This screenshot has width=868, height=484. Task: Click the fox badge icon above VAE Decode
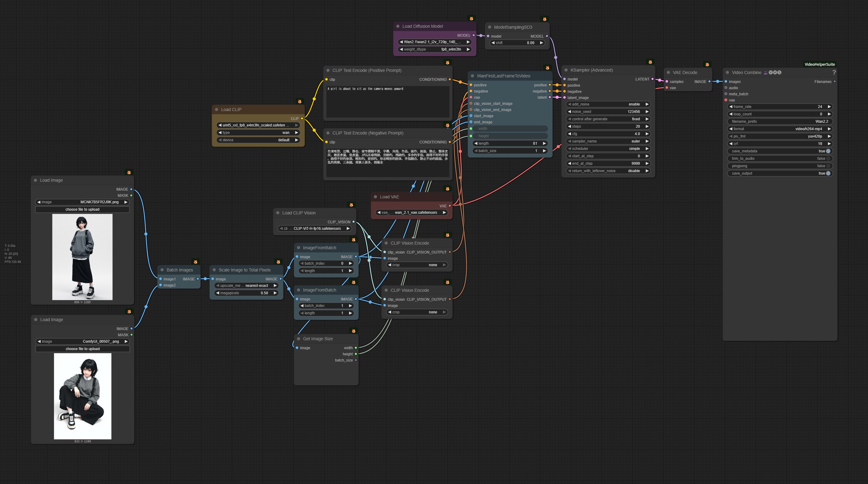(707, 64)
